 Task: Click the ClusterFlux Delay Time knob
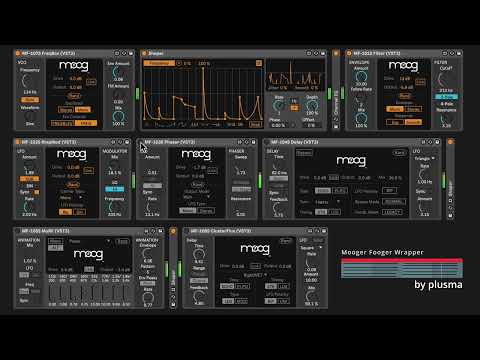pos(199,255)
